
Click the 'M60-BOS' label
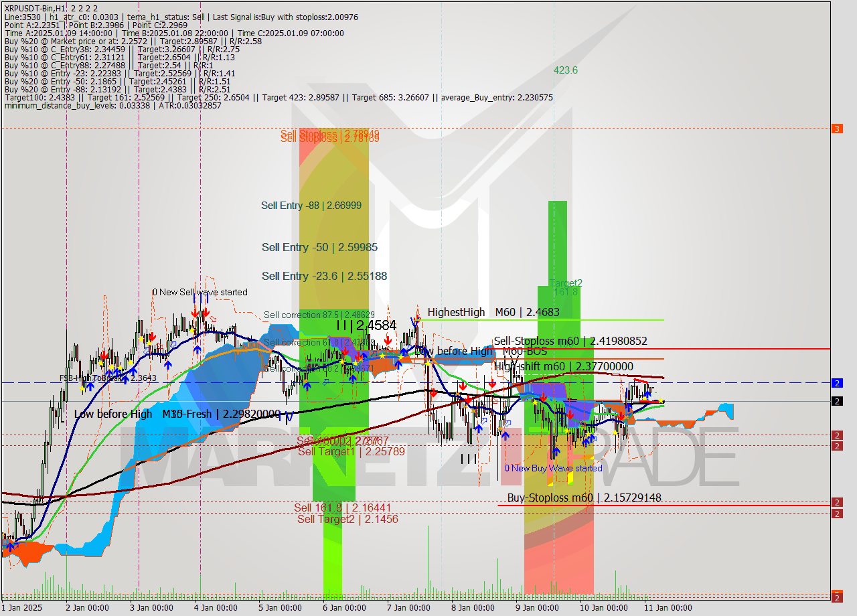[525, 352]
